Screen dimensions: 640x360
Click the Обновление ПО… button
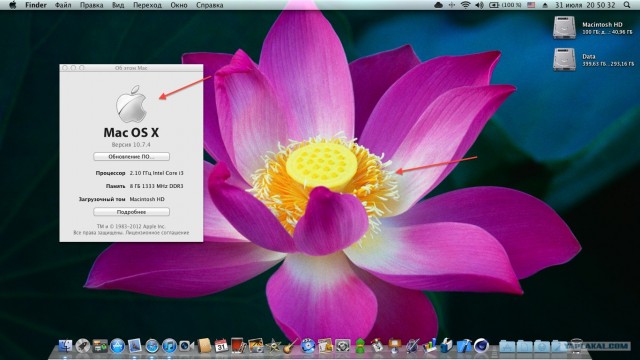click(x=131, y=157)
